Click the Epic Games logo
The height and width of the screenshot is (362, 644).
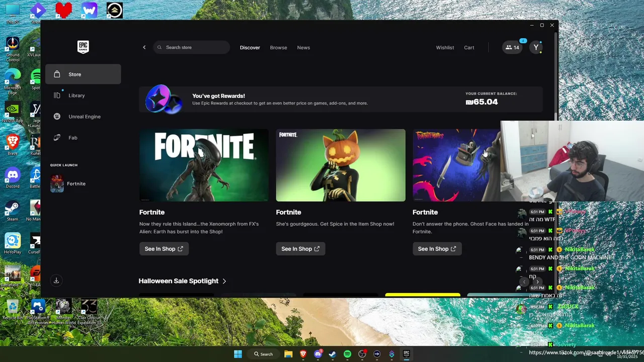[x=83, y=47]
